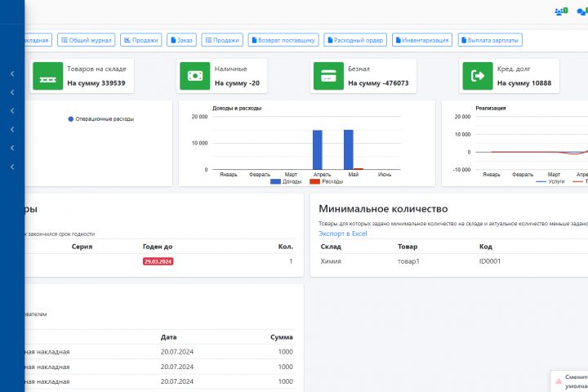Click the Услуги legend line in Реализация chart
The width and height of the screenshot is (588, 392).
point(541,181)
